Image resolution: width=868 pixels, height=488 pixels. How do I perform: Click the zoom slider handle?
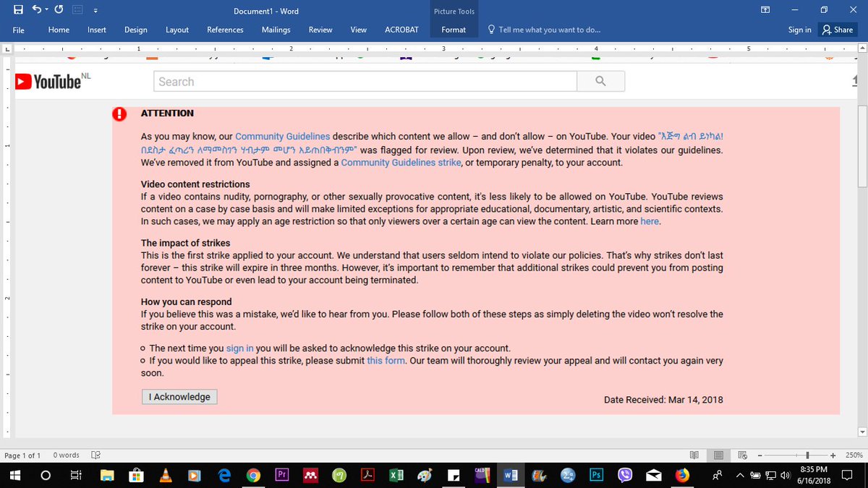[807, 455]
